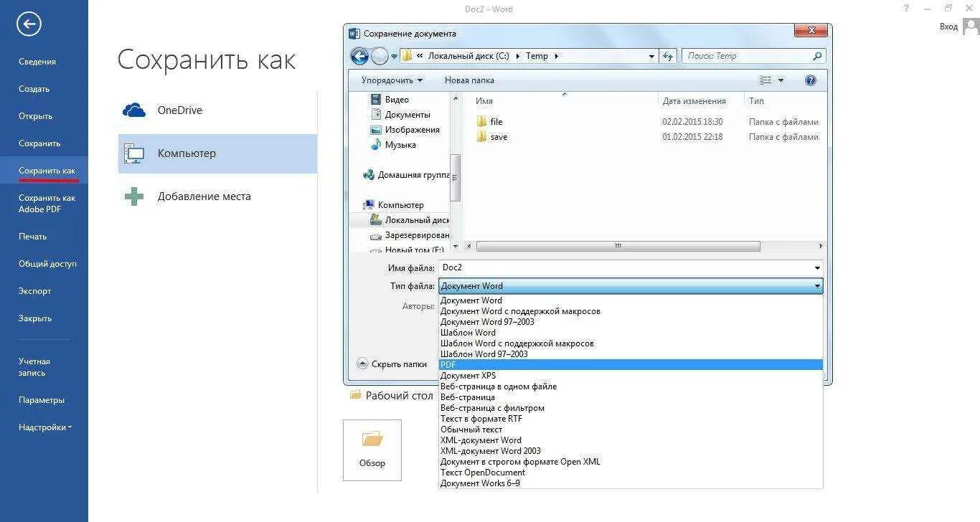Screen dimensions: 980x522
Task: Click the view mode icon in dialog toolbar
Action: 765,80
